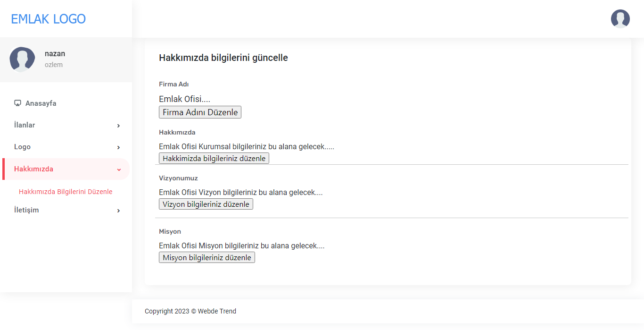Screen dimensions: 644x330
Task: Click the EMLAK LOGO brand link
Action: point(48,19)
